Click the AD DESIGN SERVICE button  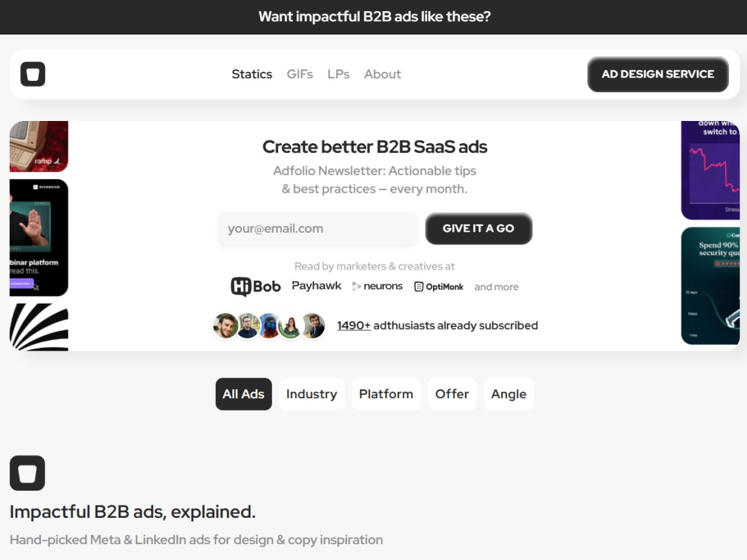click(x=657, y=74)
